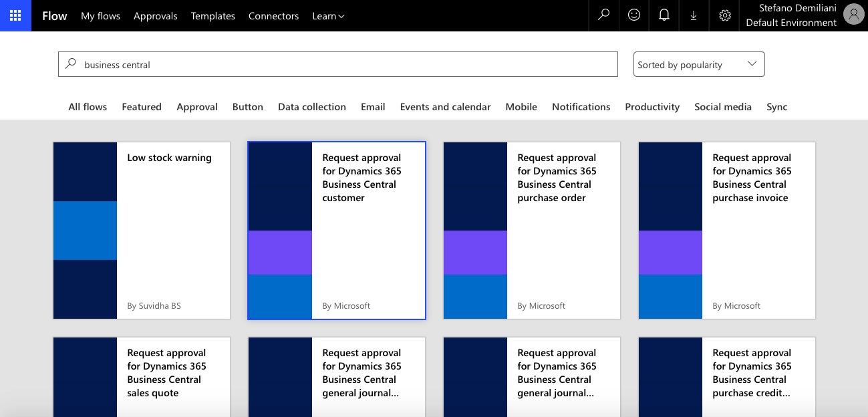Screen dimensions: 868x417
Task: Click the Flow home link
Action: click(x=54, y=15)
